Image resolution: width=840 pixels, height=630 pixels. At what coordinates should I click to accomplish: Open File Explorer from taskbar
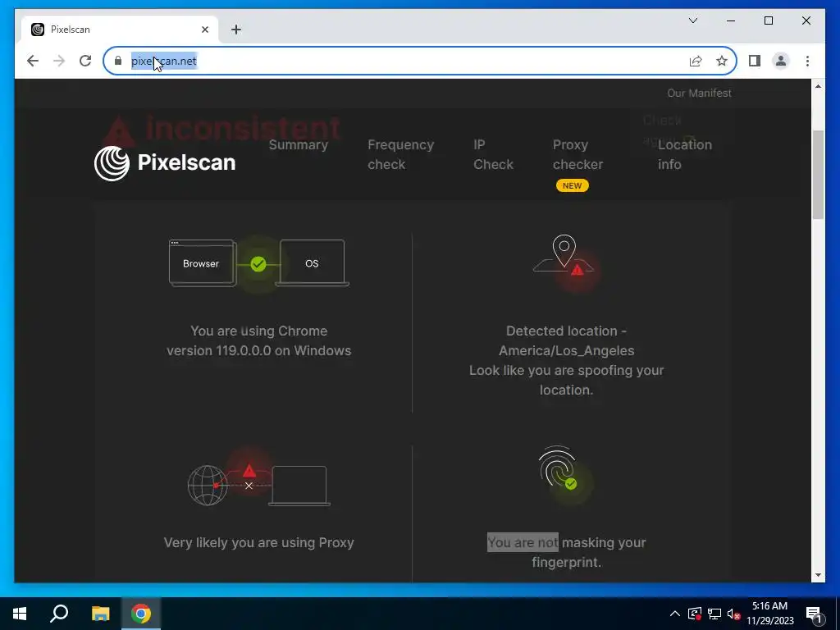pyautogui.click(x=100, y=614)
